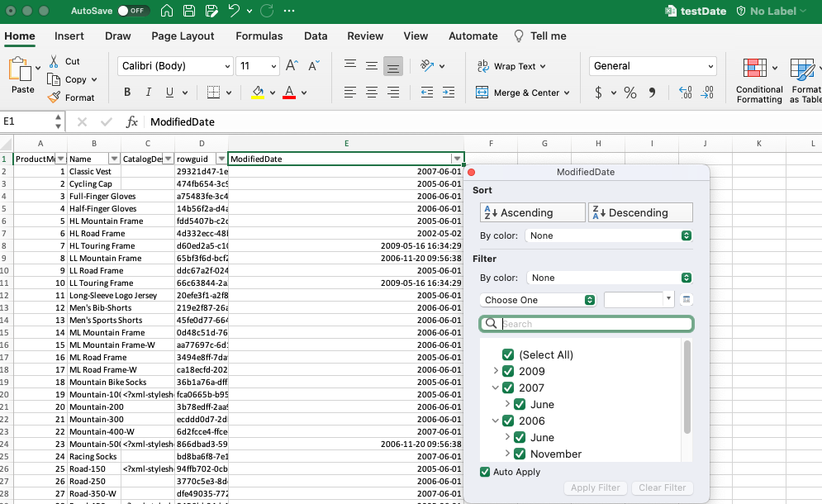
Task: Uncheck the 2006 year checkbox
Action: [x=507, y=421]
